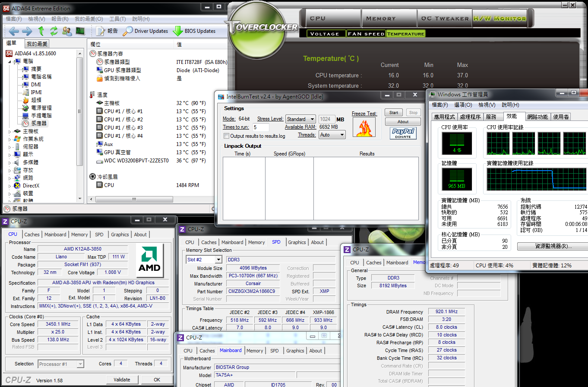Select the 感應器 sensor tree item
This screenshot has height=387, width=588.
pos(34,124)
